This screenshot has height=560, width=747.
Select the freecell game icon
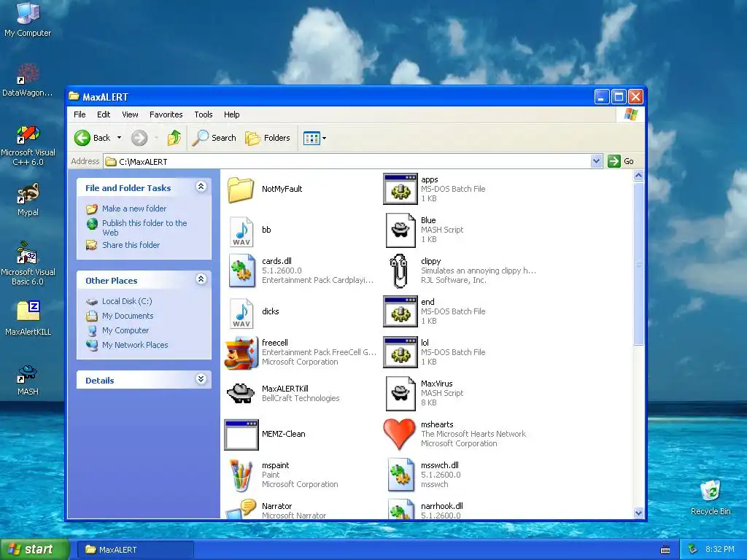[x=241, y=353]
